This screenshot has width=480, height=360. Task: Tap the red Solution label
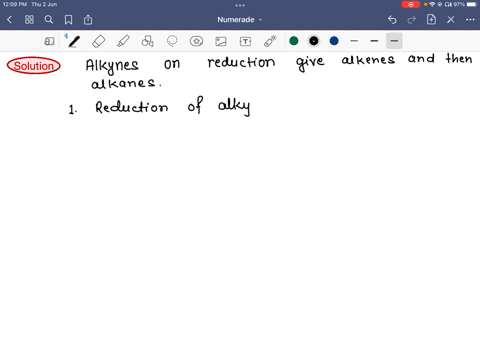tap(34, 66)
